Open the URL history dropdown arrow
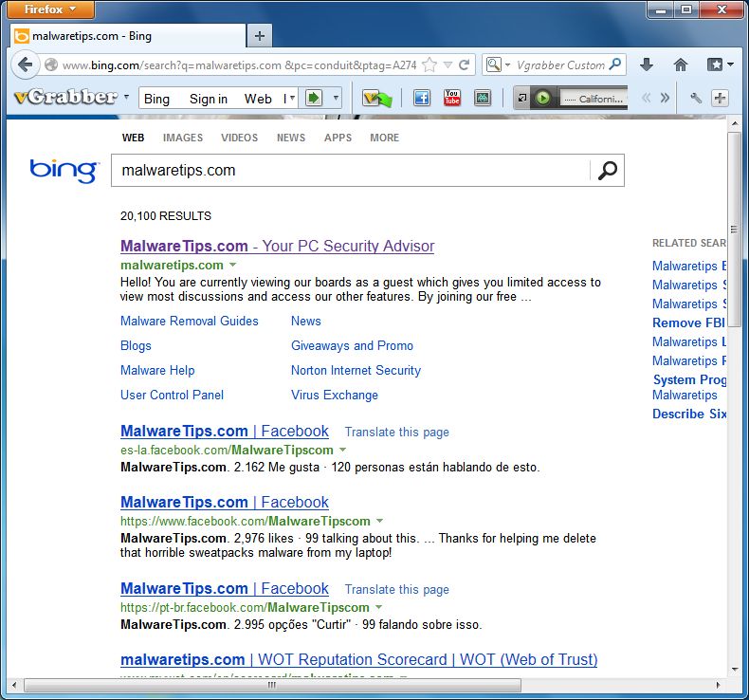749x700 pixels. pyautogui.click(x=448, y=65)
